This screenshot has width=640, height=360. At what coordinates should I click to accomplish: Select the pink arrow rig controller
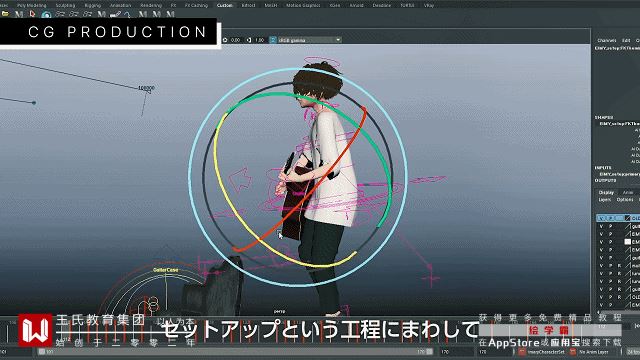240,180
